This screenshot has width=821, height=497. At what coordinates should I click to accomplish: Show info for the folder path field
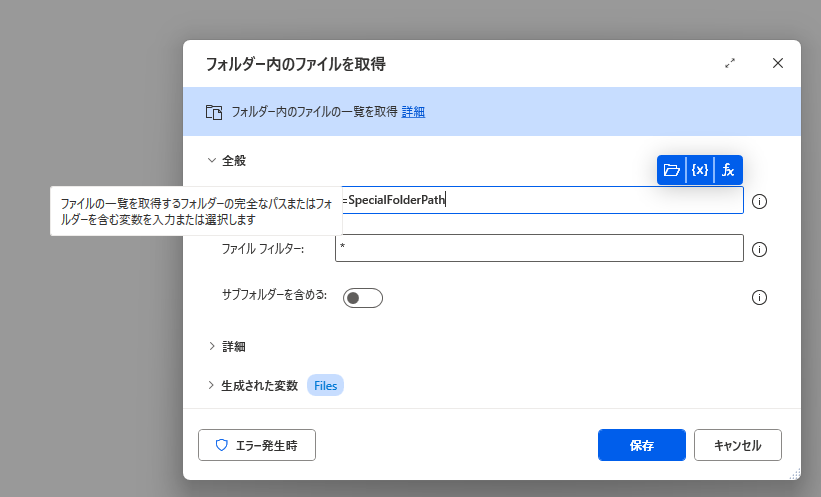(x=759, y=201)
